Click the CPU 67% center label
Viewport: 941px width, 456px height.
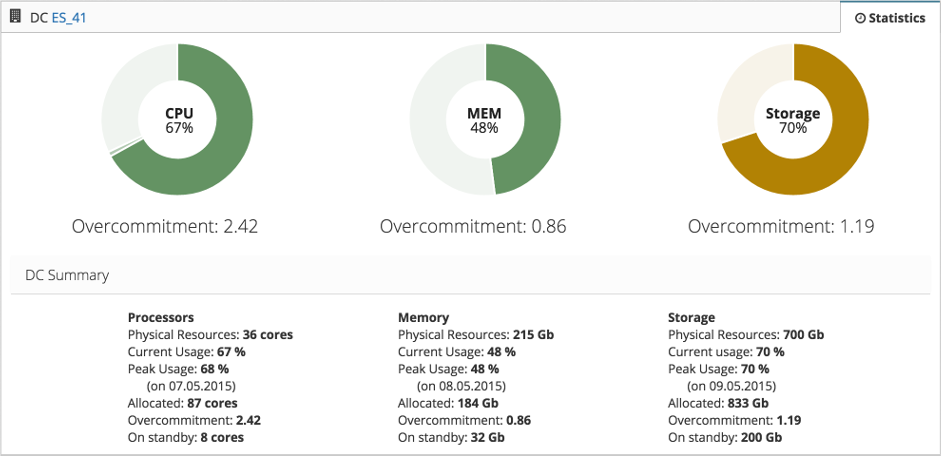[x=179, y=120]
